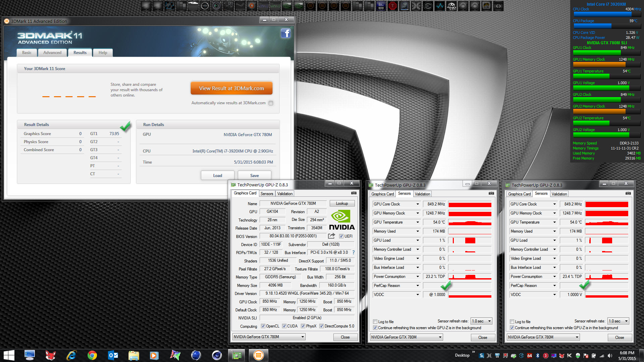The height and width of the screenshot is (362, 644).
Task: Click the red T stop-sign icon in top dock
Action: coord(392,6)
